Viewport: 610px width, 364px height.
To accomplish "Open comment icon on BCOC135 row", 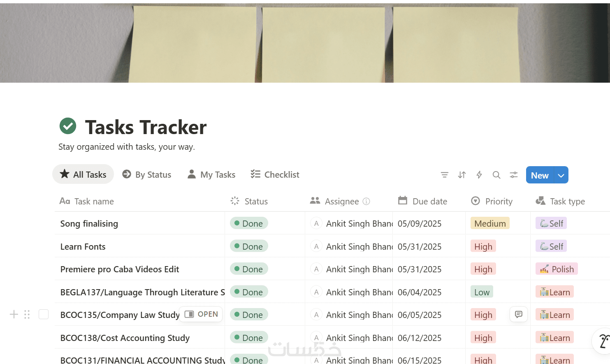I will [519, 314].
